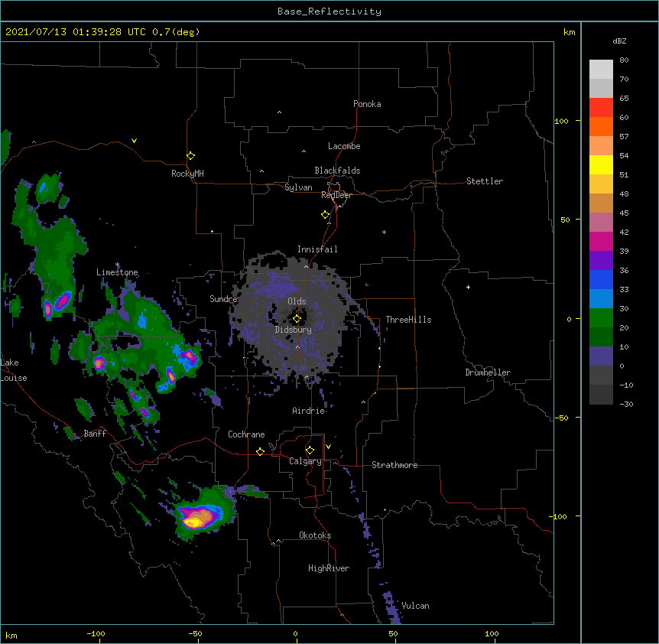Click the red 65 dBZ legend swatch

[601, 107]
